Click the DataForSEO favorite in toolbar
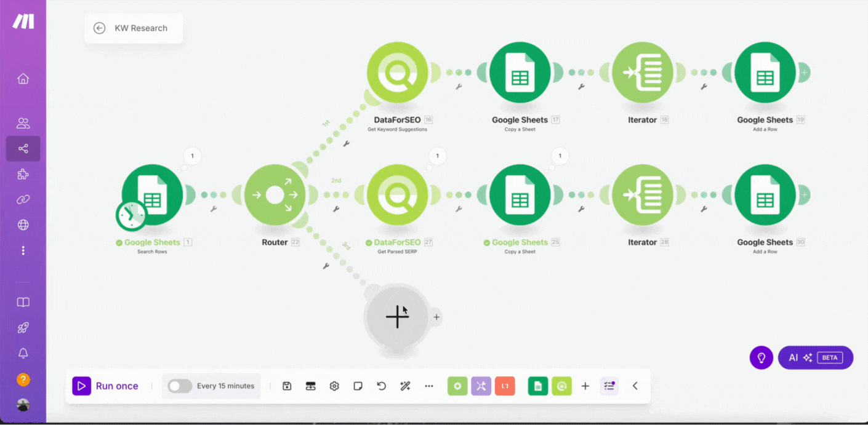The width and height of the screenshot is (868, 425). (x=561, y=386)
